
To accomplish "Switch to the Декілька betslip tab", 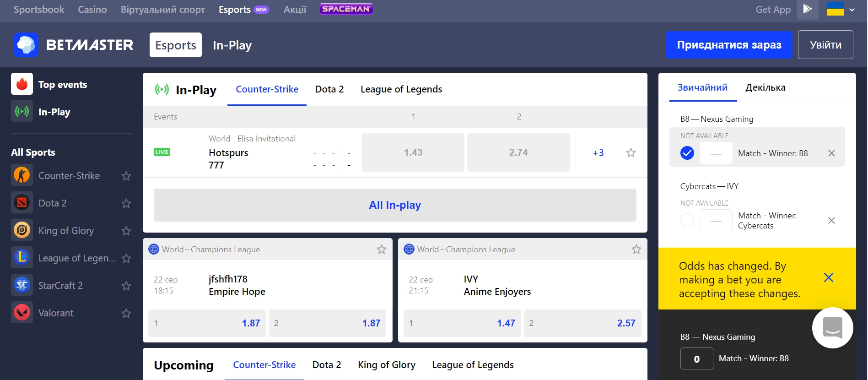I will 765,87.
